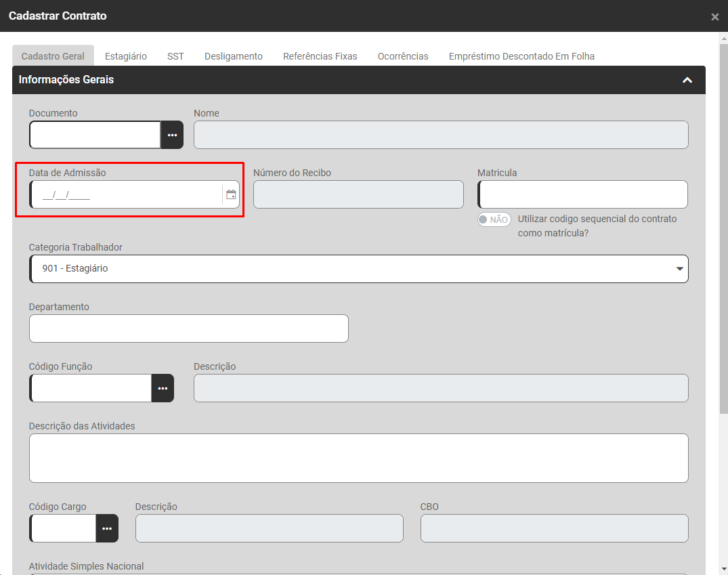The image size is (728, 575).
Task: Collapse the Informações Gerais section
Action: pos(687,80)
